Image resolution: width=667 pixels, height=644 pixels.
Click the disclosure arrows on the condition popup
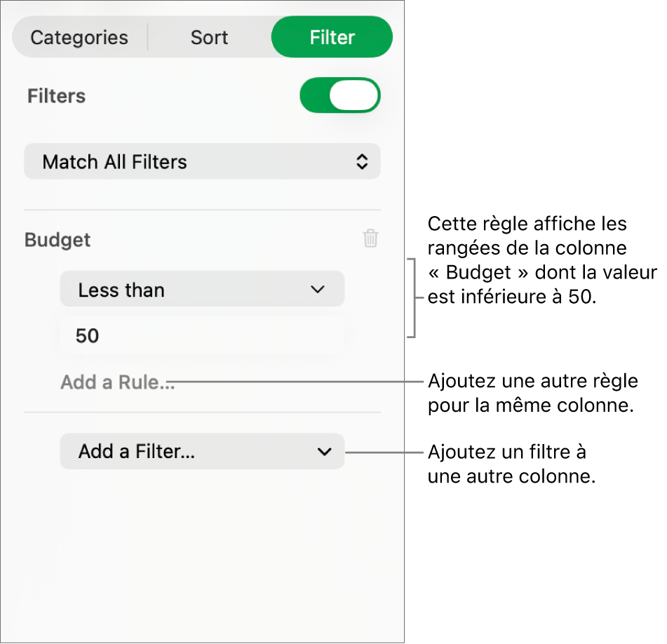[317, 288]
